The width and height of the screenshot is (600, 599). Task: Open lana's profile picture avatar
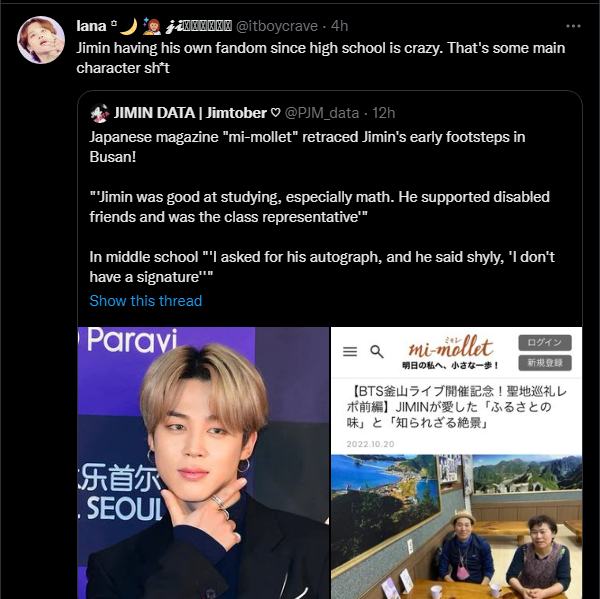tap(41, 40)
